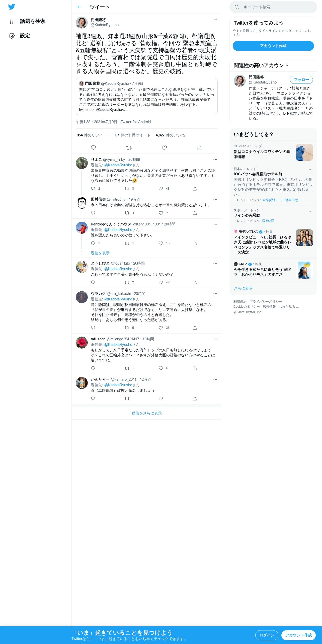This screenshot has height=644, width=322.
Task: Open the more options menu on main tweet
Action: pyautogui.click(x=215, y=20)
